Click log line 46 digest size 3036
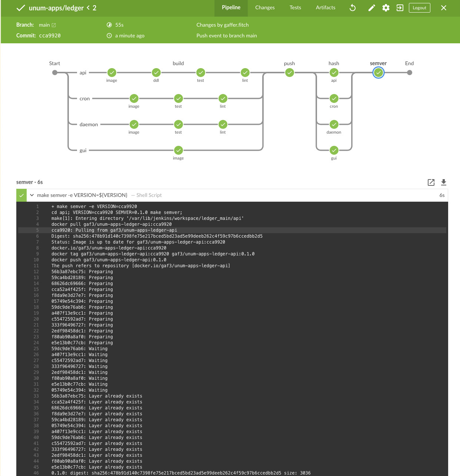The width and height of the screenshot is (460, 476). [x=181, y=473]
